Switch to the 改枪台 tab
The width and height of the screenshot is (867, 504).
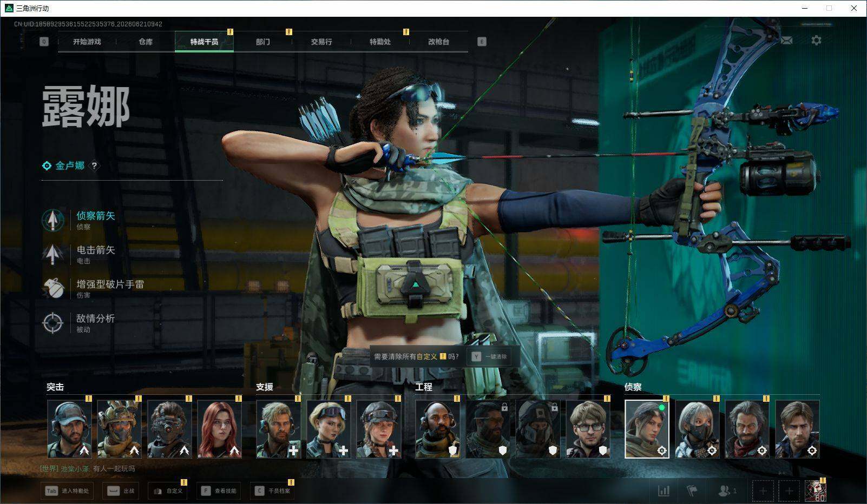pos(438,42)
